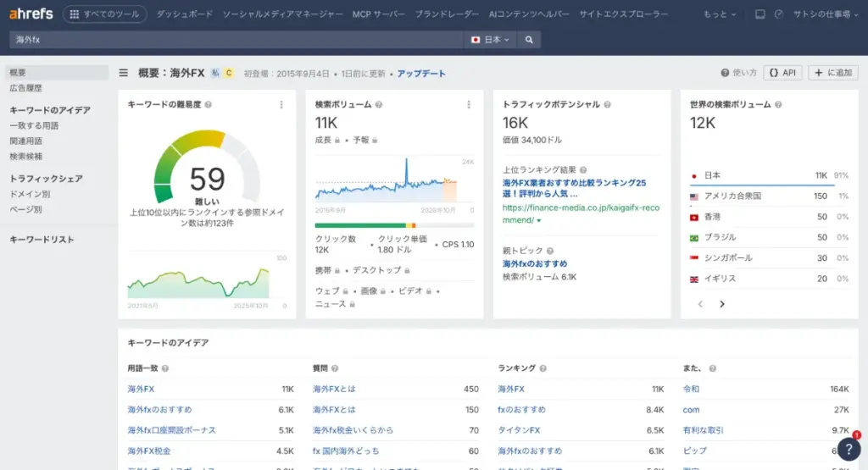
Task: Expand the もっと menu
Action: [x=720, y=15]
